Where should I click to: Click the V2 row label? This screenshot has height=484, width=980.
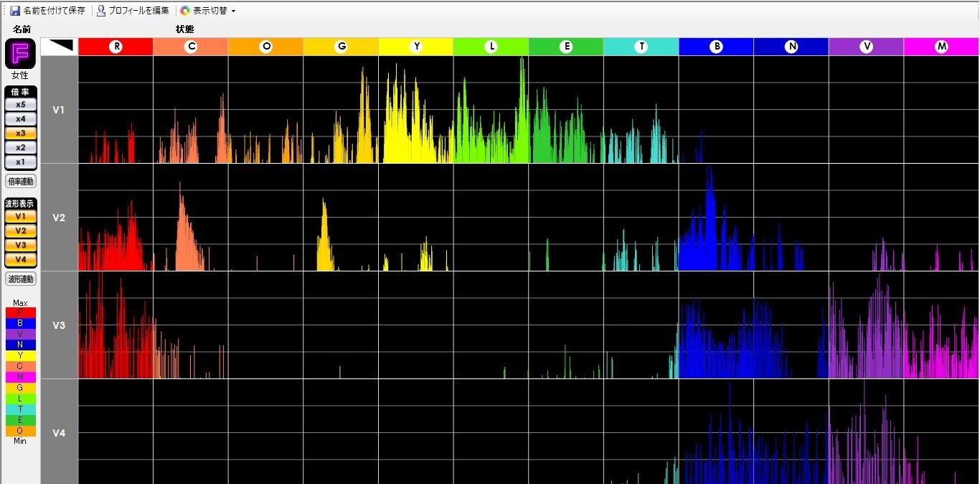click(59, 218)
